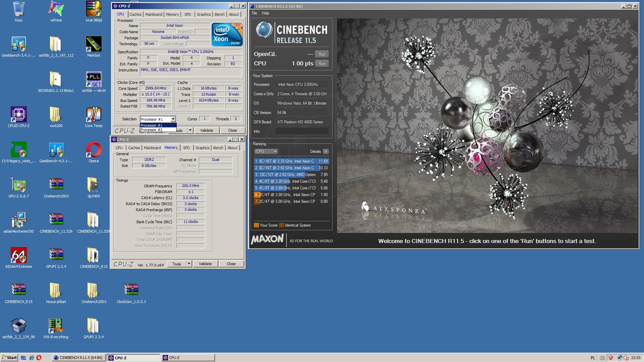Click Validate in the top CPU-Z window
644x362 pixels.
point(207,130)
